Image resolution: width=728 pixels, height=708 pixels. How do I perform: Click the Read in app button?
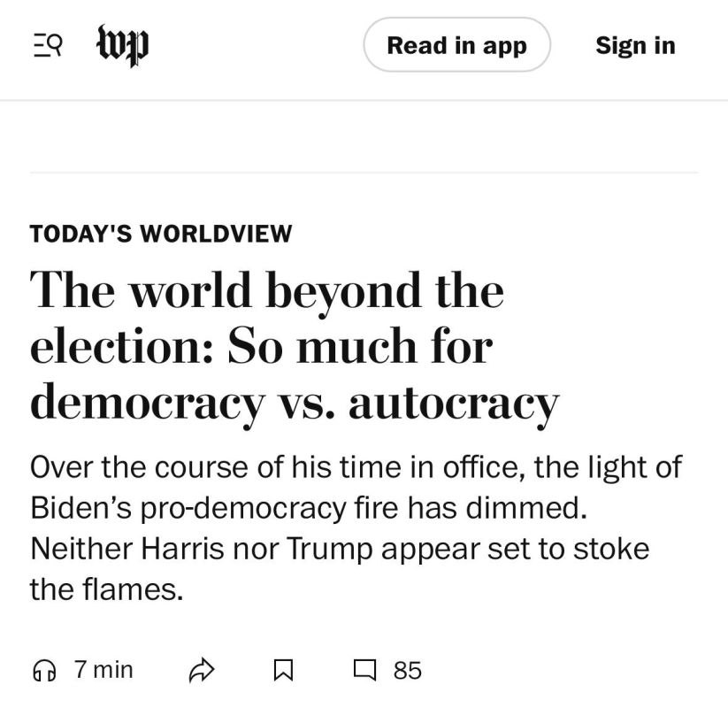(x=456, y=45)
